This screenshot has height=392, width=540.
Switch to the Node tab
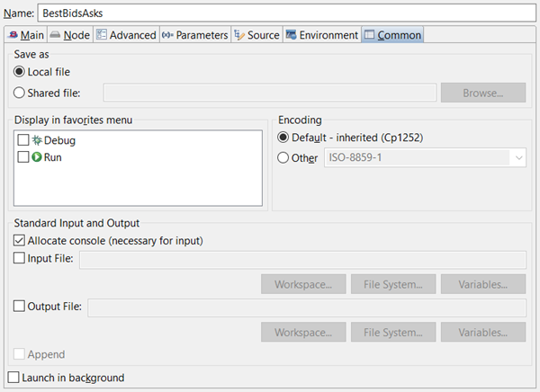coord(70,35)
